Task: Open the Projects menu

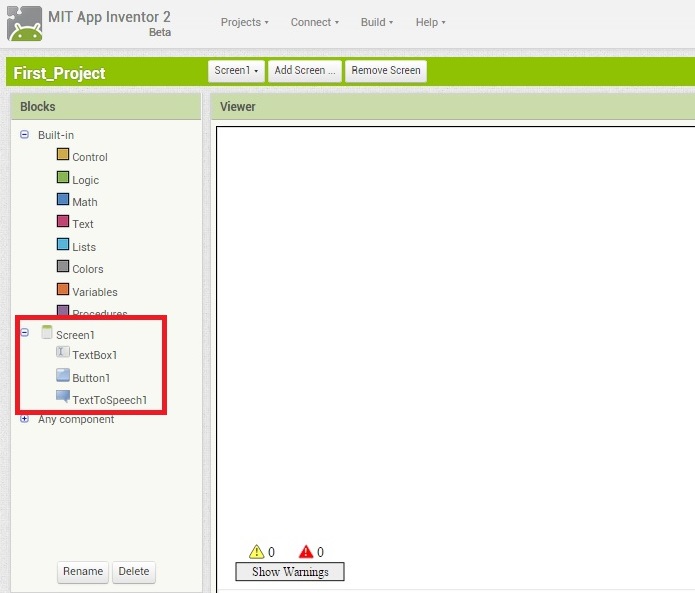Action: [245, 22]
